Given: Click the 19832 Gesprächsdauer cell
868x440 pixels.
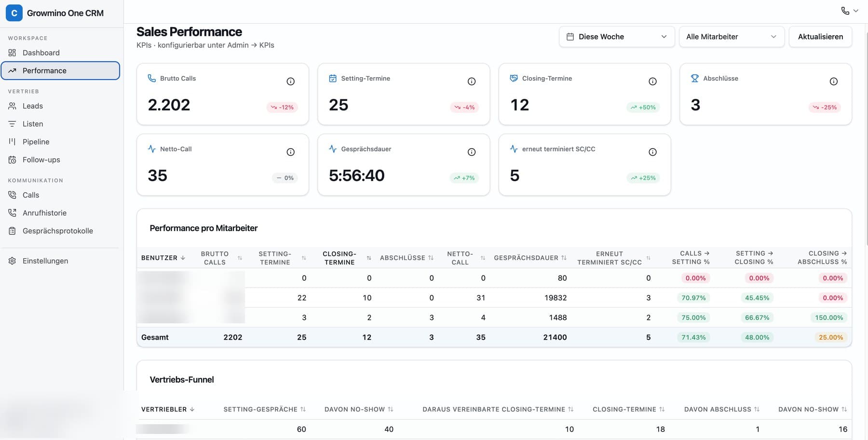Looking at the screenshot, I should (556, 298).
